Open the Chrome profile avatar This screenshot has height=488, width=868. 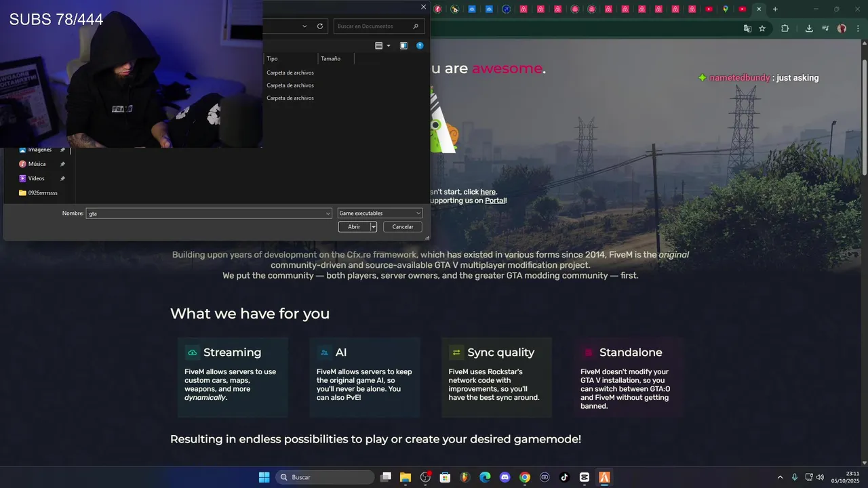[x=842, y=28]
